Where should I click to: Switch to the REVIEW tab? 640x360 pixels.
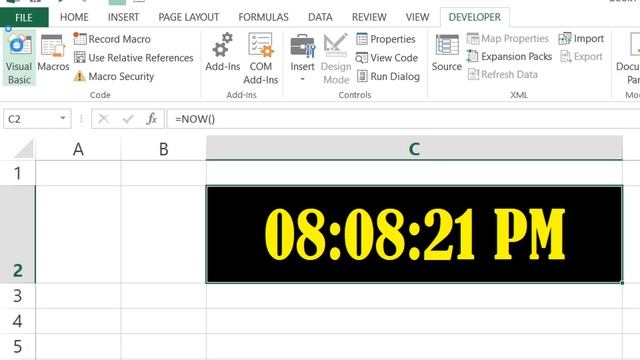pos(369,17)
